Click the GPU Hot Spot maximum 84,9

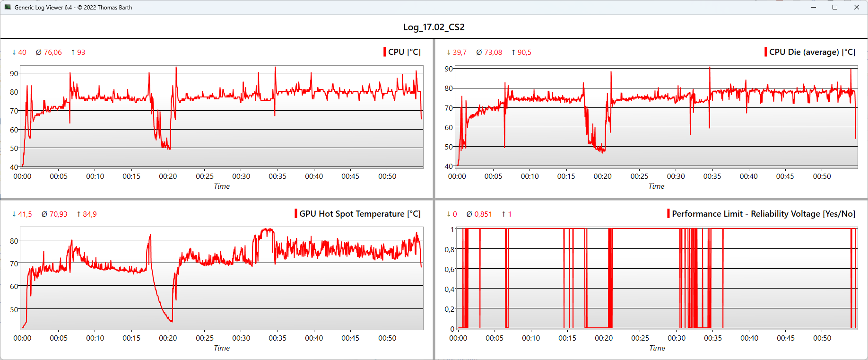tap(89, 214)
